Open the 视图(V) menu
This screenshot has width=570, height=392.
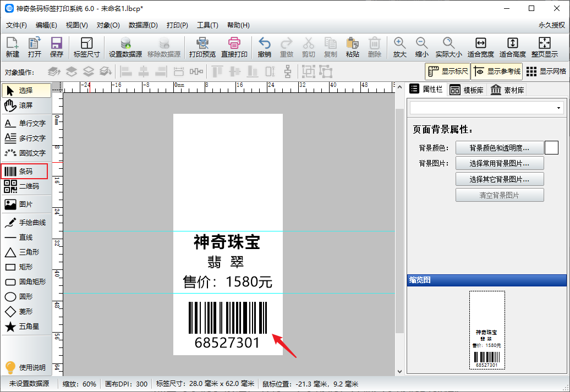pyautogui.click(x=76, y=25)
